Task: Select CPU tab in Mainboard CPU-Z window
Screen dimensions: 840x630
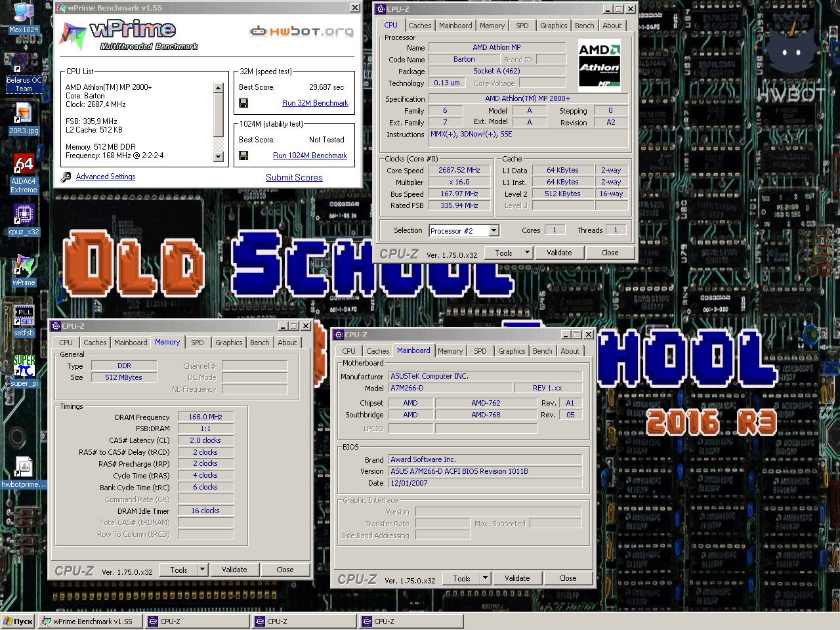Action: [x=349, y=351]
